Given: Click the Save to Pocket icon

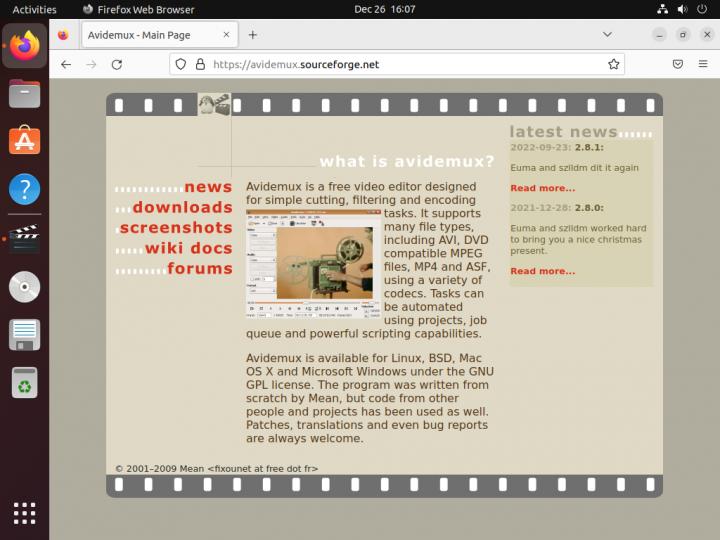Looking at the screenshot, I should coord(677,64).
